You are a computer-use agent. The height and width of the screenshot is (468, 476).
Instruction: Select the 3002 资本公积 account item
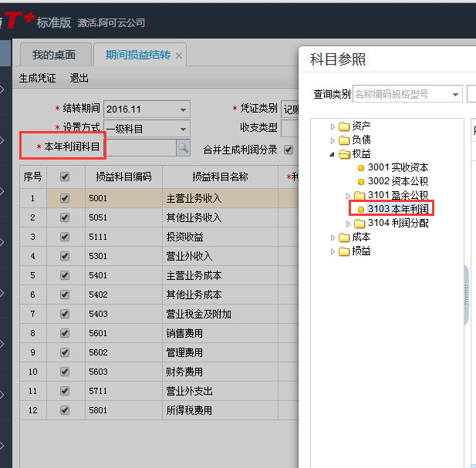398,182
